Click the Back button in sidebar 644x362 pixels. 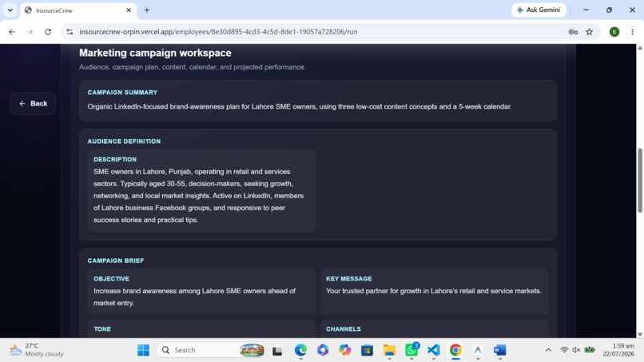[x=33, y=104]
